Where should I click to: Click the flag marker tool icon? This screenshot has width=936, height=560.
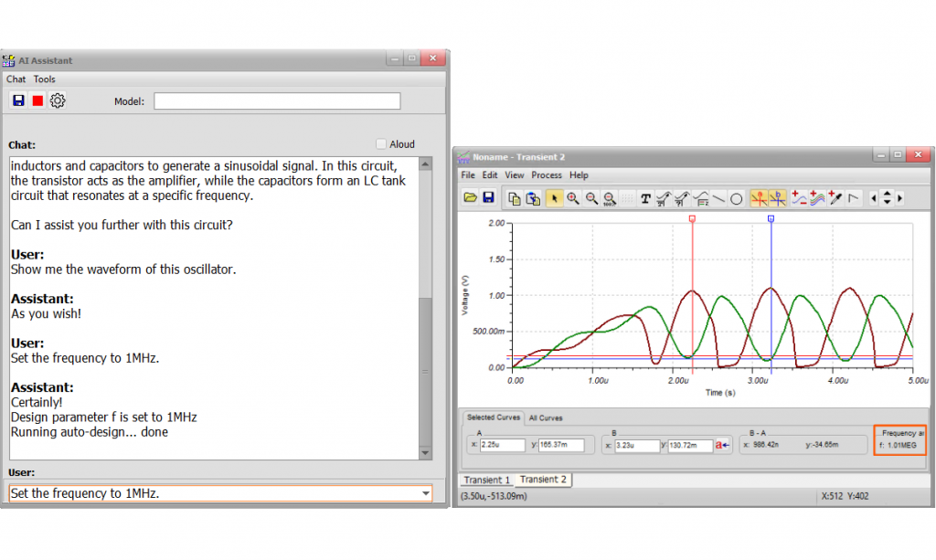point(855,198)
